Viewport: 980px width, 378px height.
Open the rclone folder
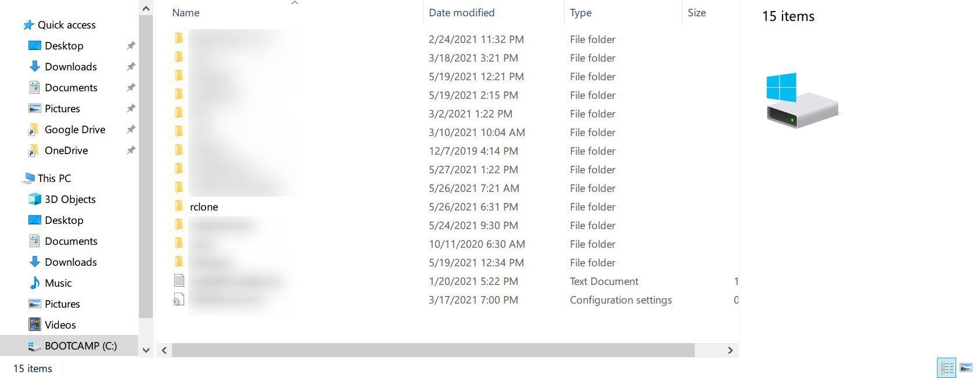pyautogui.click(x=204, y=206)
